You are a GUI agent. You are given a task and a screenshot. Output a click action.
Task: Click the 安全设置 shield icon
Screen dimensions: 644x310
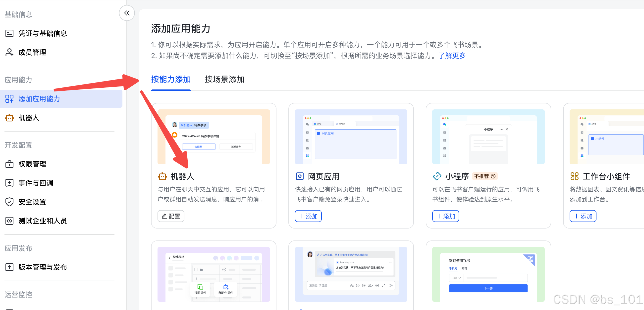tap(9, 202)
